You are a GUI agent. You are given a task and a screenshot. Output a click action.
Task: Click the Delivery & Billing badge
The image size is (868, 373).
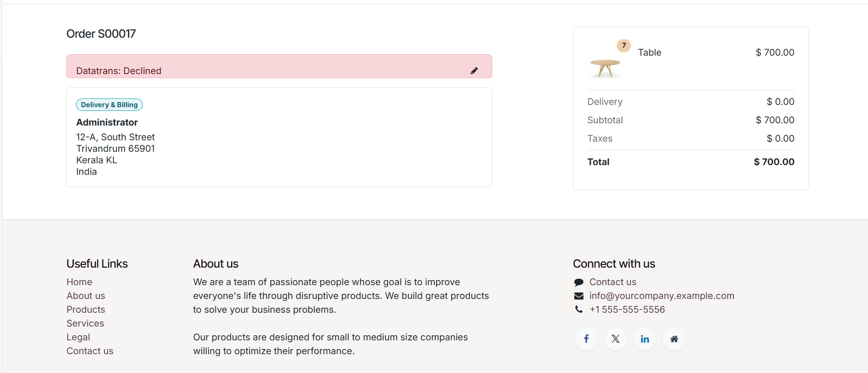coord(109,105)
